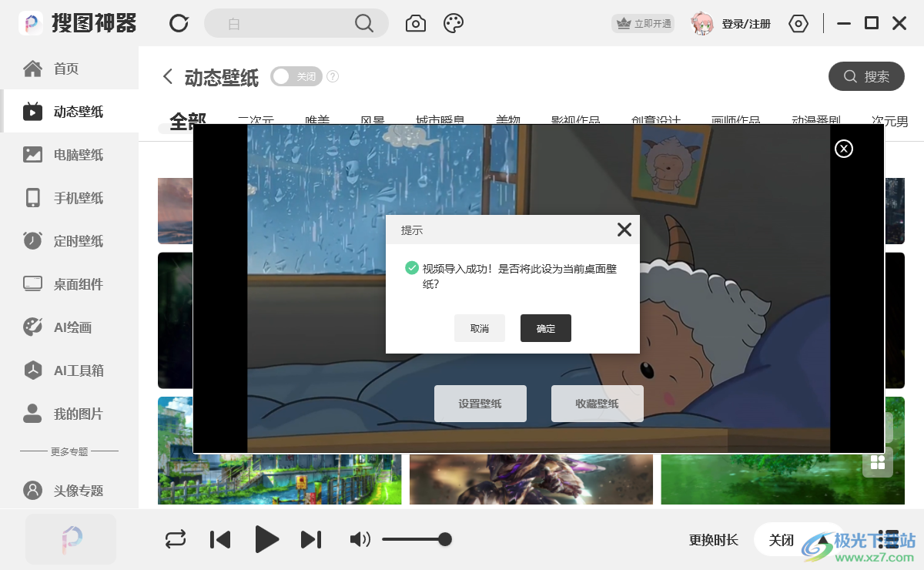Click 确定 in the 提示 dialog
The width and height of the screenshot is (924, 570).
click(x=546, y=328)
